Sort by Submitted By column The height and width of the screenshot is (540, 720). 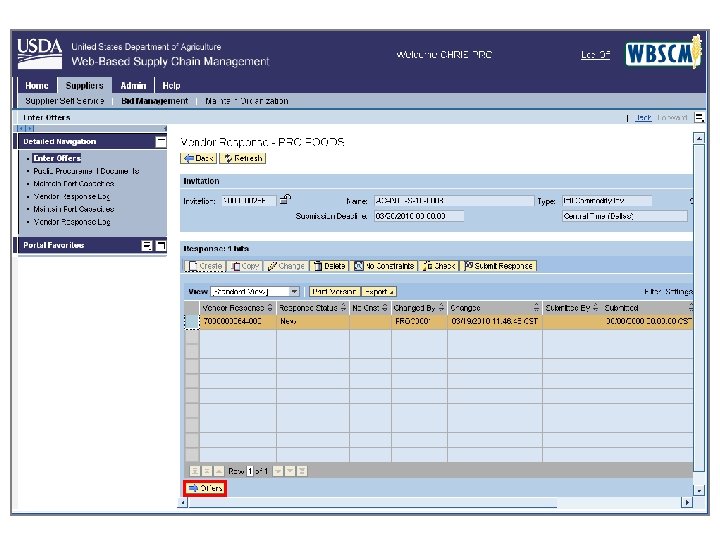[x=596, y=308]
